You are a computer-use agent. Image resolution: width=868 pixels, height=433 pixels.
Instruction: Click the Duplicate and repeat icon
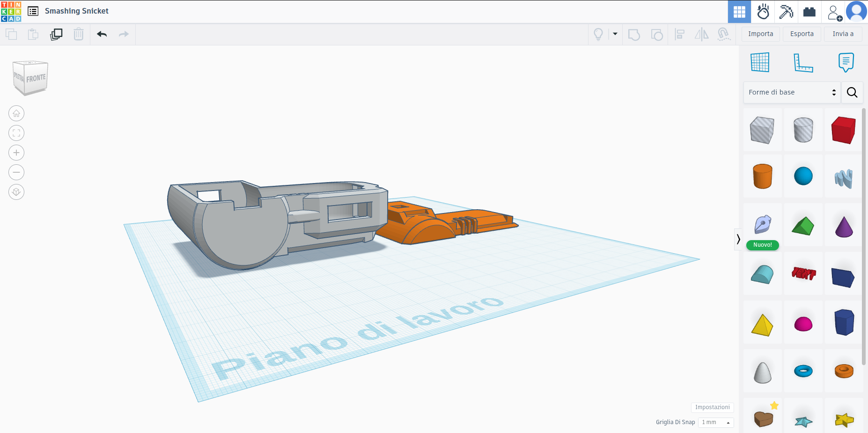tap(56, 34)
